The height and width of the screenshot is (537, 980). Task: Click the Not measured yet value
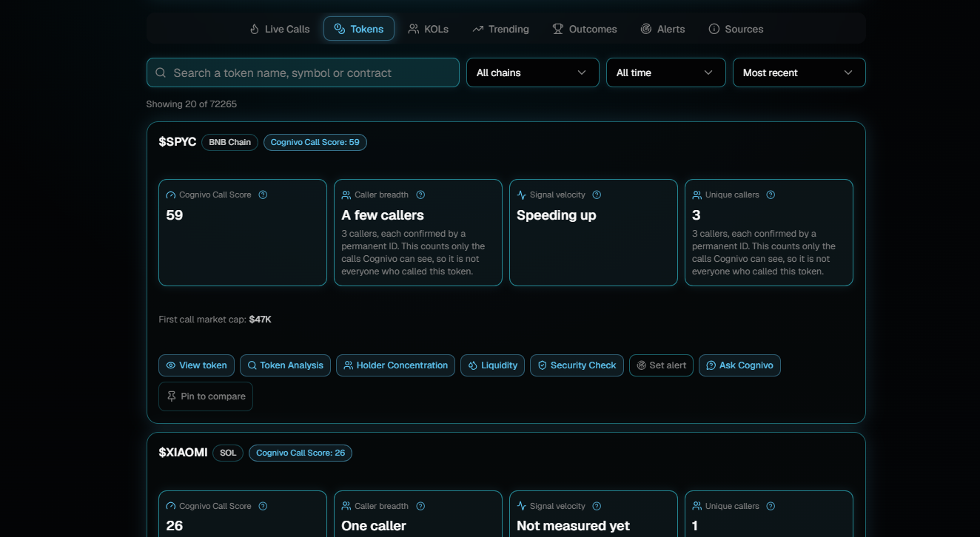(573, 526)
